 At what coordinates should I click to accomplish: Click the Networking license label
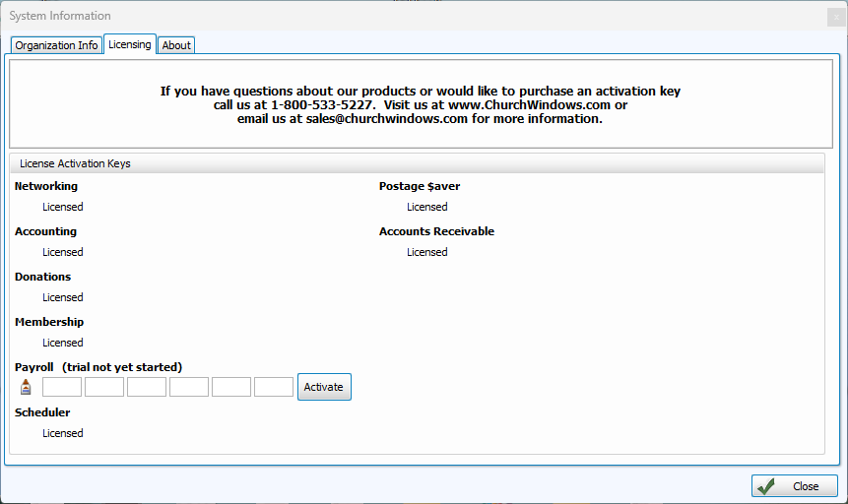point(46,186)
